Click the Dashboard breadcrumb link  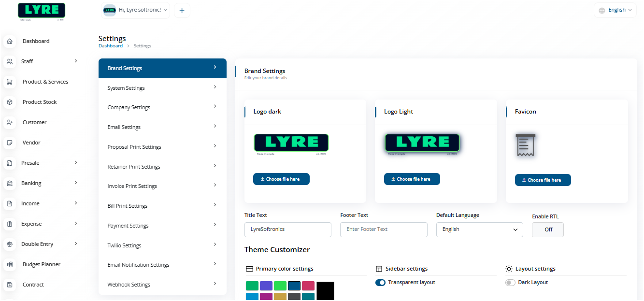[x=111, y=46]
